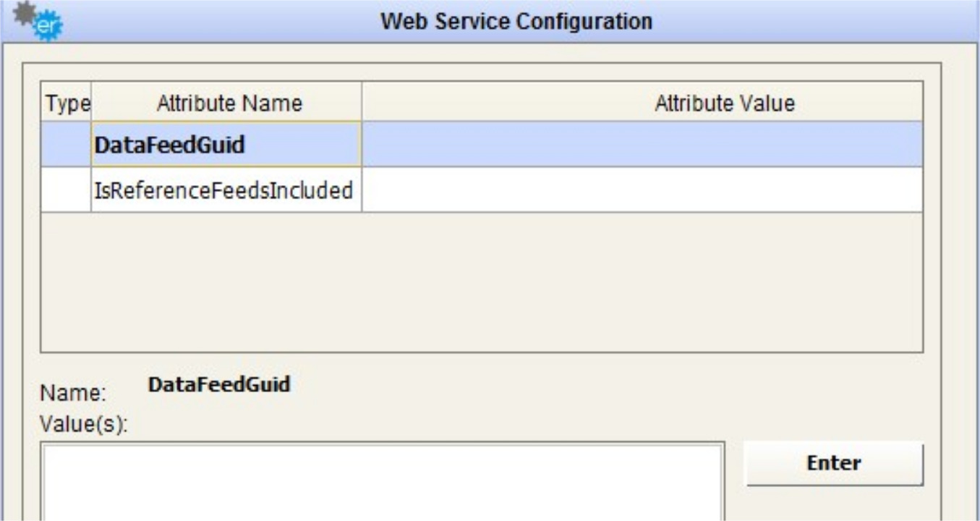Select the IsReferenceFeedsIncluded attribute row
Viewport: 980px width, 521px height.
coord(226,190)
